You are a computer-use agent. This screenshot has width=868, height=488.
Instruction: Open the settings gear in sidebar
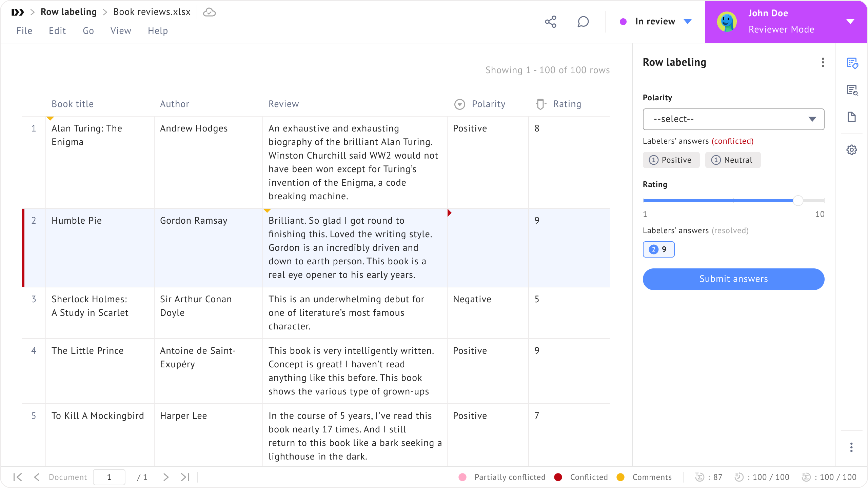point(852,150)
